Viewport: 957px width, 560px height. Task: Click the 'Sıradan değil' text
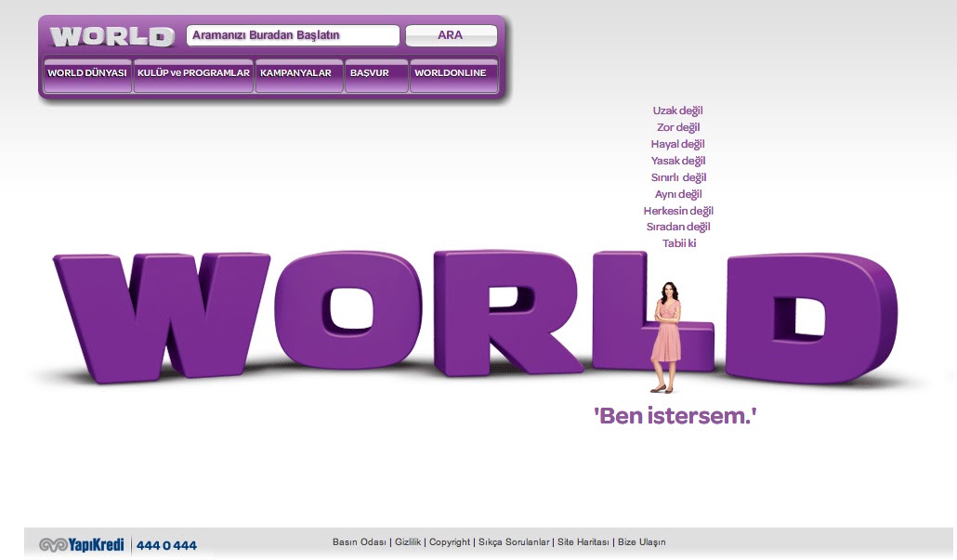point(678,227)
